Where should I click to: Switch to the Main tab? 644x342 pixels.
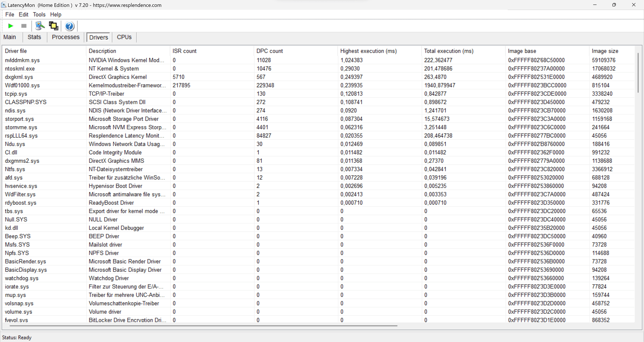[10, 37]
